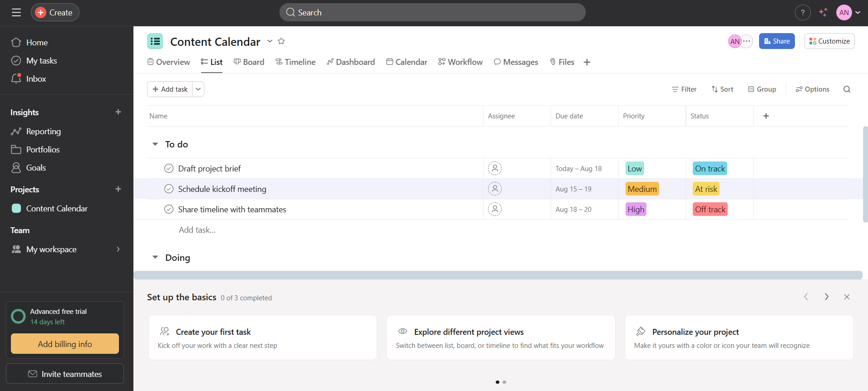
Task: Mark Schedule kickoff meeting complete
Action: [x=169, y=189]
